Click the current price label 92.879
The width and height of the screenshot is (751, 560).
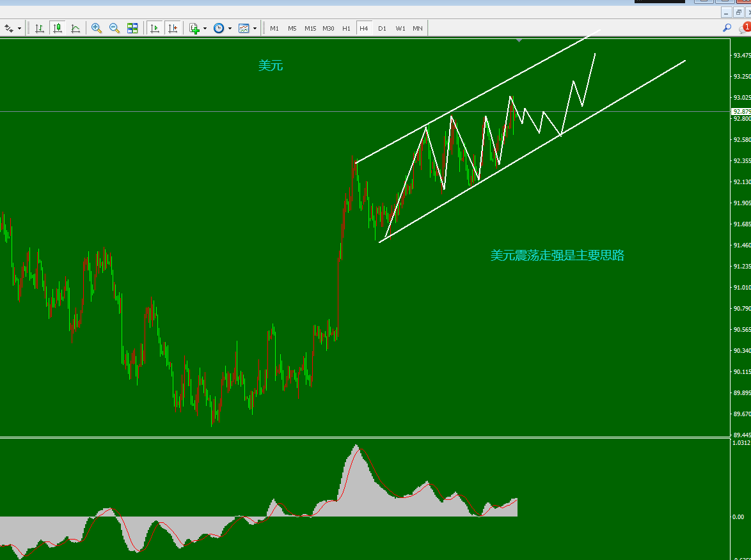click(x=741, y=111)
